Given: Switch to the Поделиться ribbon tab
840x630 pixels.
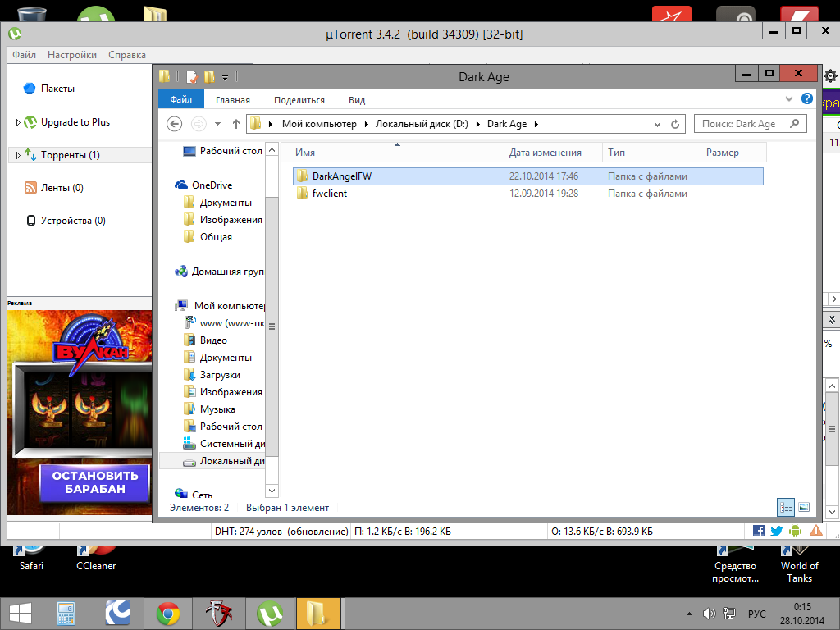Looking at the screenshot, I should coord(299,100).
